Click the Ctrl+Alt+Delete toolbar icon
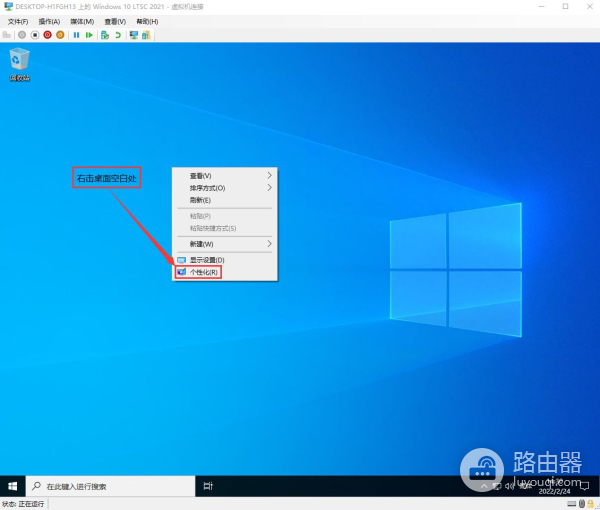This screenshot has width=600, height=510. [7, 35]
